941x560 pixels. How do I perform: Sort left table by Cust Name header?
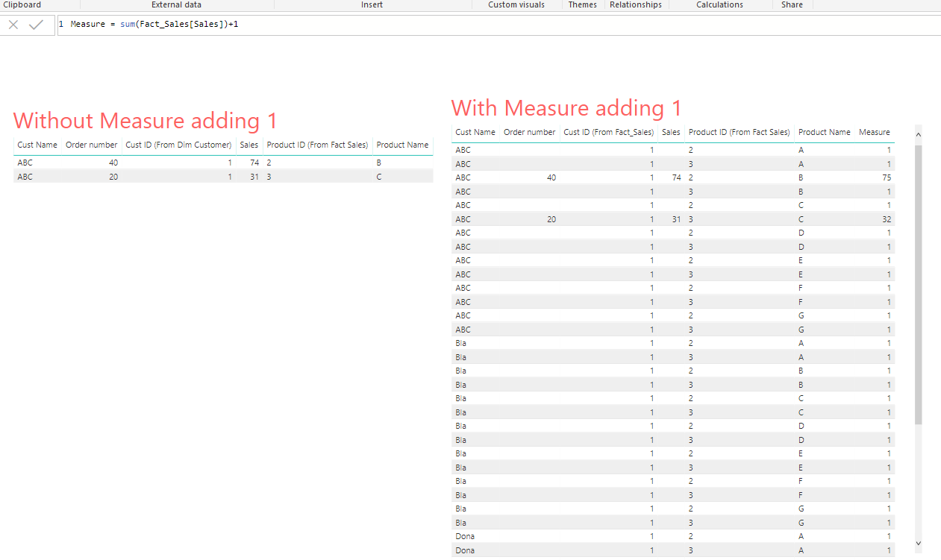(37, 145)
